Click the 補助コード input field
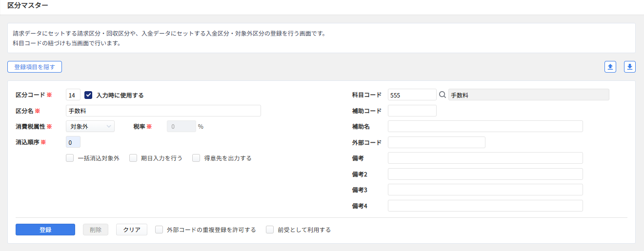The image size is (644, 251). pos(412,111)
